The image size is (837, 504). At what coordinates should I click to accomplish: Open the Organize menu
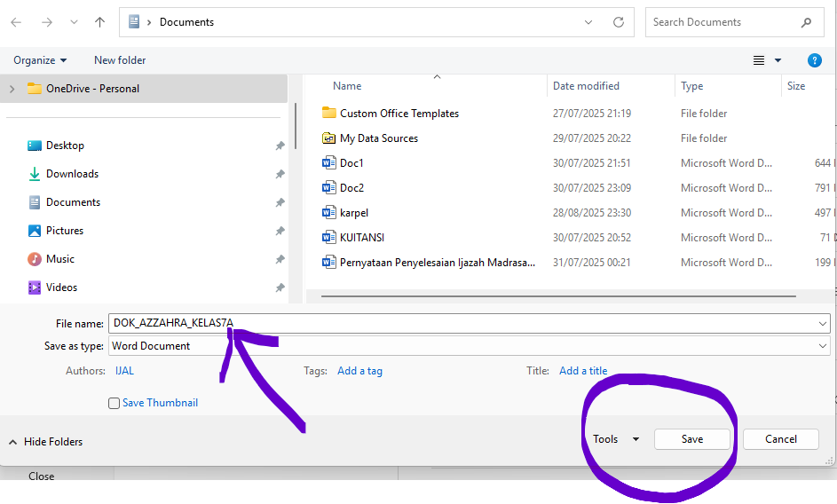[40, 60]
